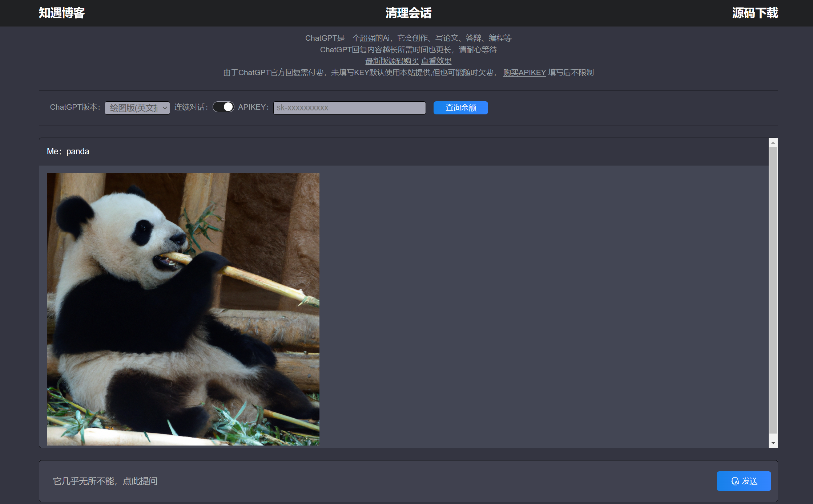This screenshot has width=813, height=504.
Task: Click 清理会话 in the top bar
Action: click(x=408, y=13)
